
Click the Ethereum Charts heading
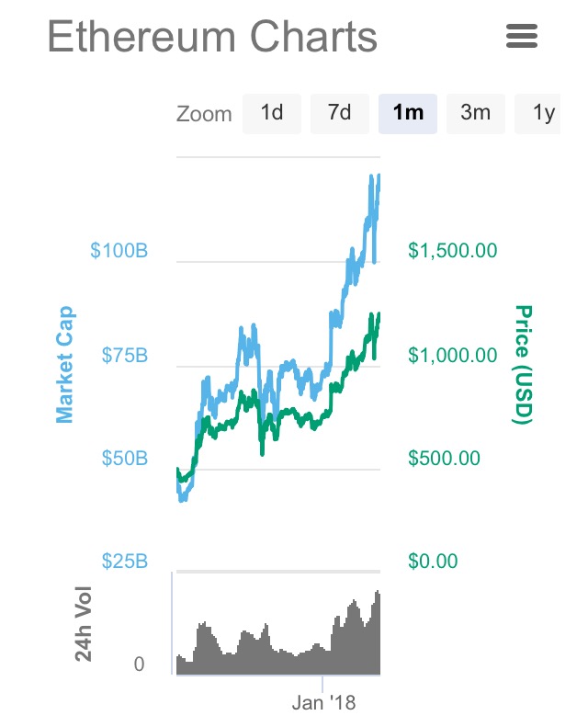212,37
